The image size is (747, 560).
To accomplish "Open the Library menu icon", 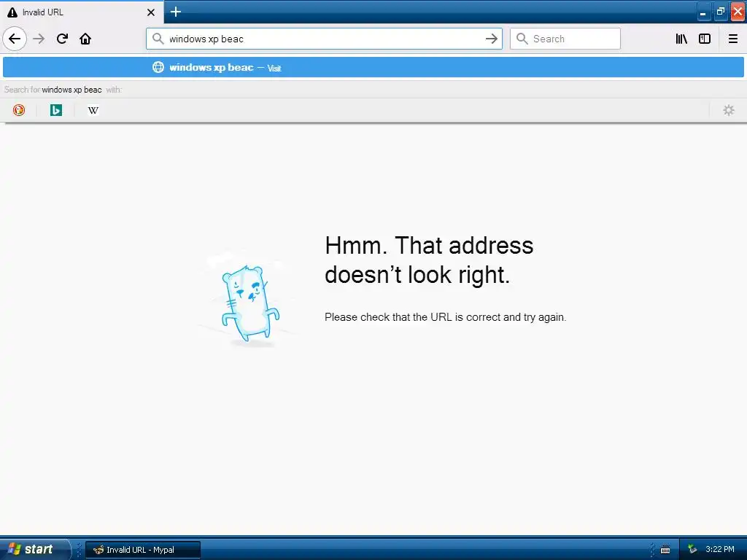I will [681, 39].
